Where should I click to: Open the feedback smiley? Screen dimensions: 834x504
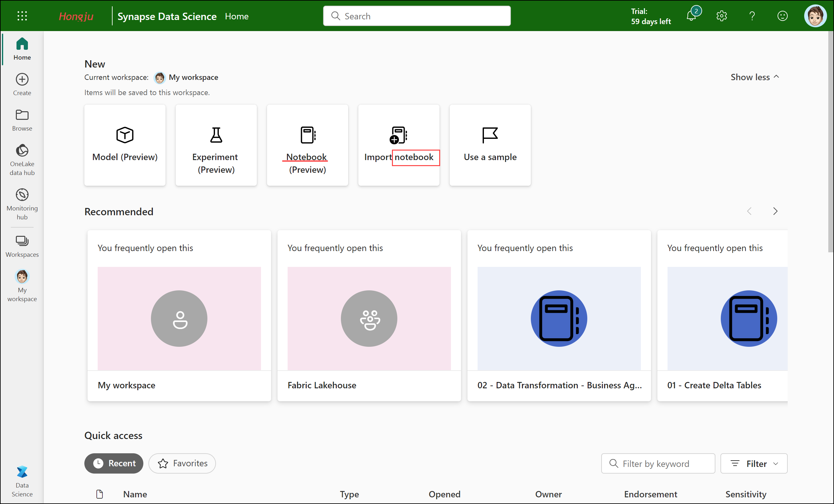pyautogui.click(x=783, y=16)
